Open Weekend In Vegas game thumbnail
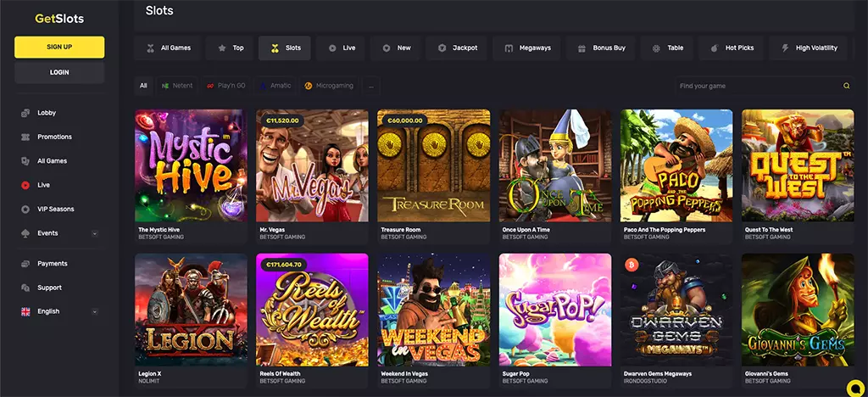This screenshot has height=397, width=868. pos(434,310)
